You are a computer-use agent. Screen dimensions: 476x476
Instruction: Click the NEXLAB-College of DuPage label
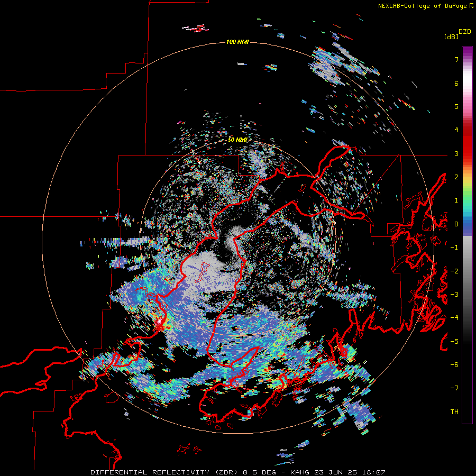[422, 6]
